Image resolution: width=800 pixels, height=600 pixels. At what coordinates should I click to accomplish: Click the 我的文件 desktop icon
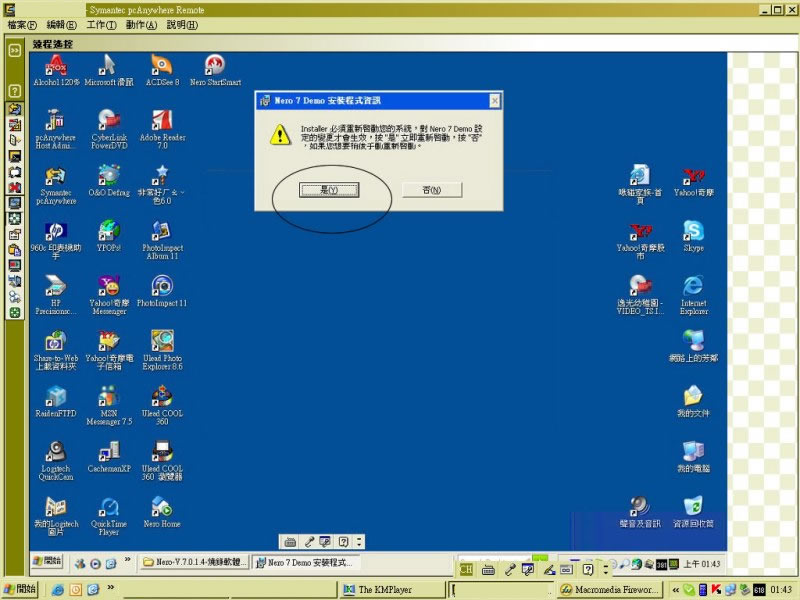pyautogui.click(x=693, y=402)
